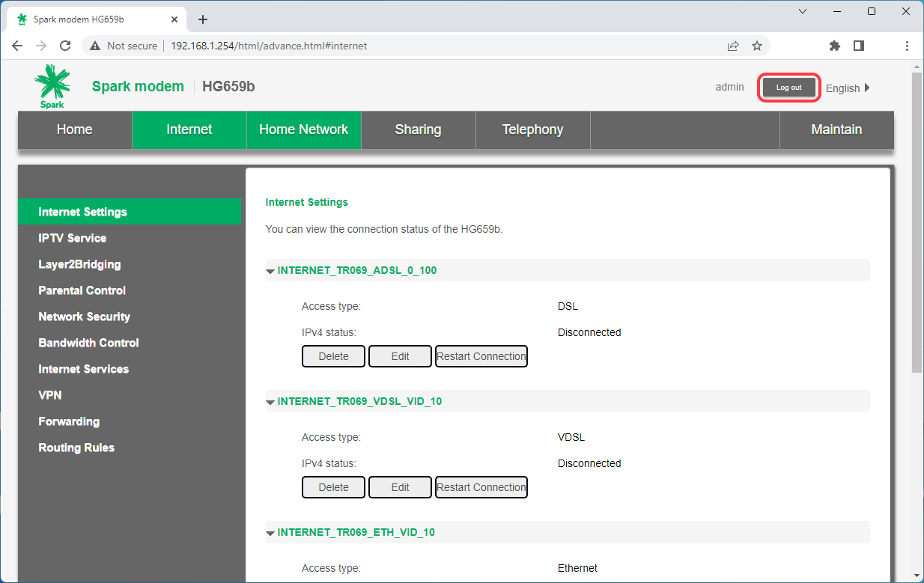Go back in browser history
924x583 pixels.
(18, 46)
